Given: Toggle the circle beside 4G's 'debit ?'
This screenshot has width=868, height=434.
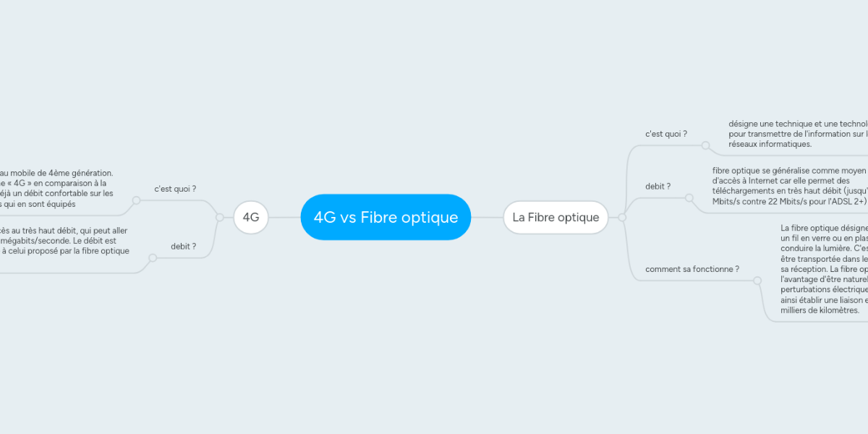Looking at the screenshot, I should coord(152,258).
